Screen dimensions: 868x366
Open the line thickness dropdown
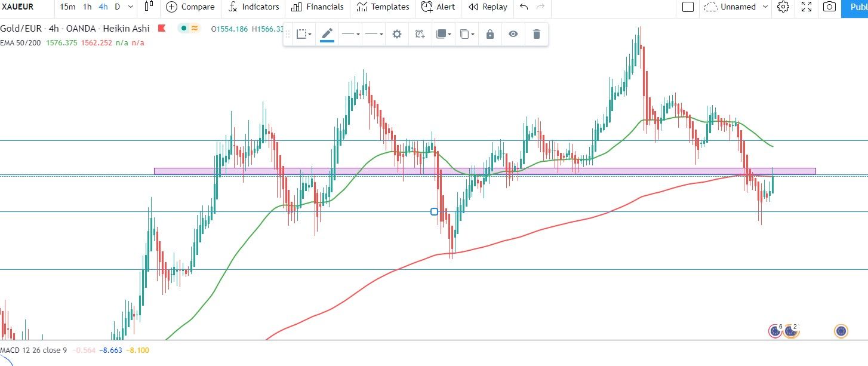(x=350, y=35)
